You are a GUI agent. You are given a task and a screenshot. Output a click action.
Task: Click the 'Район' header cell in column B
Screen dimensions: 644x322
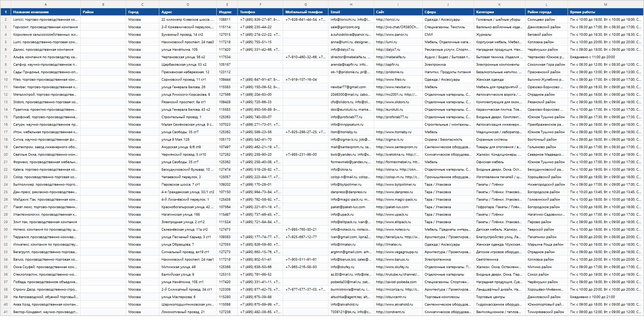tap(103, 12)
